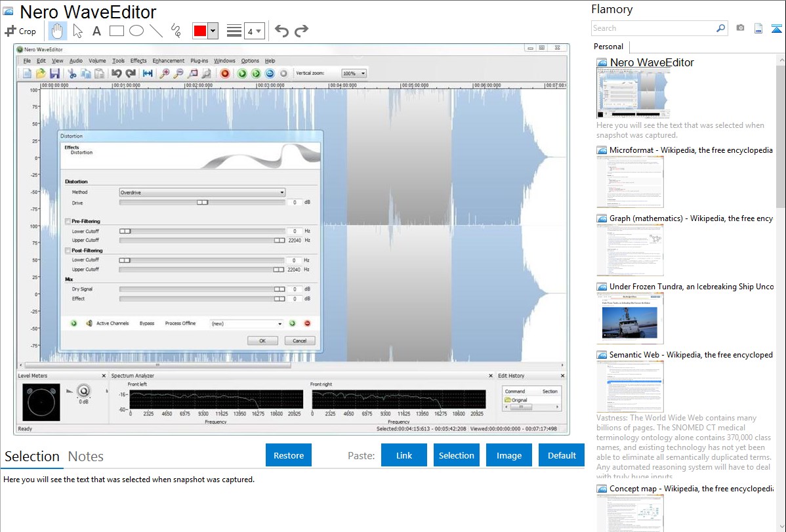Click the zoom out magnifier icon
Viewport: 786px width, 532px height.
click(x=178, y=73)
